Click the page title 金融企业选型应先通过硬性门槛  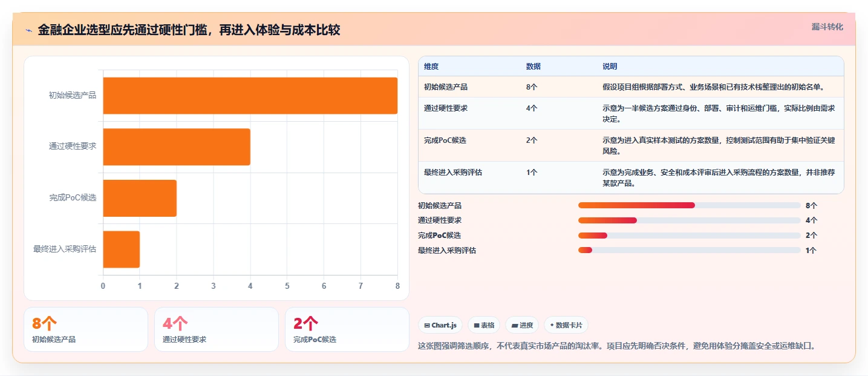(189, 30)
